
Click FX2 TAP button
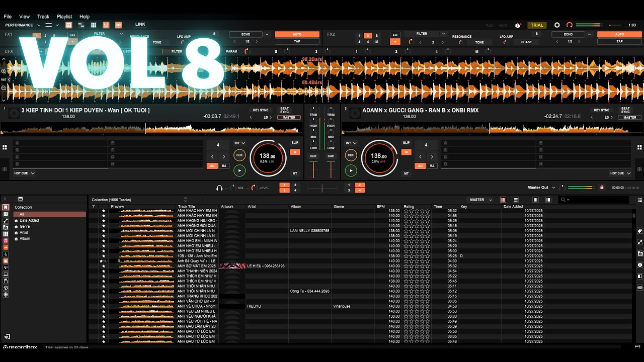619,41
